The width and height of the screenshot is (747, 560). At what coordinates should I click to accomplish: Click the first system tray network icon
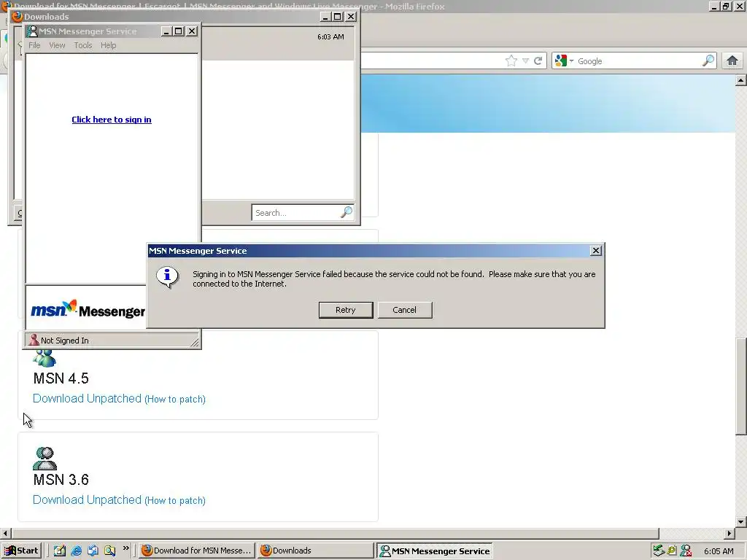tap(659, 551)
